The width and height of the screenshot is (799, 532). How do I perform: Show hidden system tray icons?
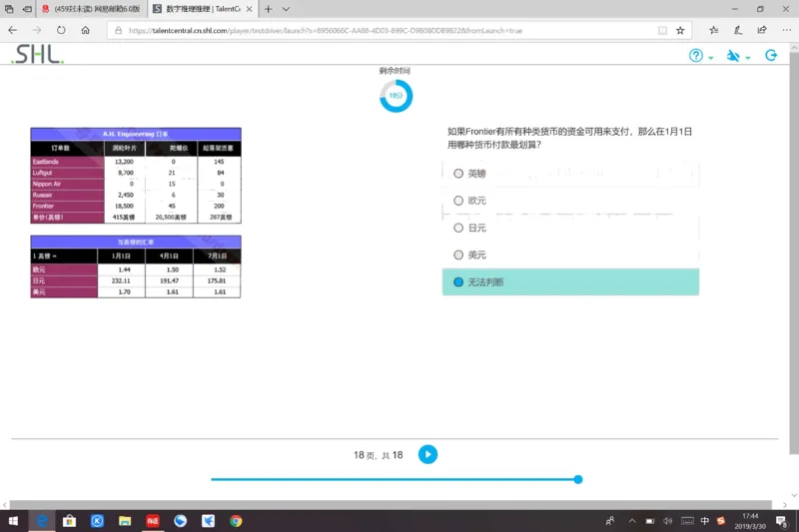click(632, 521)
